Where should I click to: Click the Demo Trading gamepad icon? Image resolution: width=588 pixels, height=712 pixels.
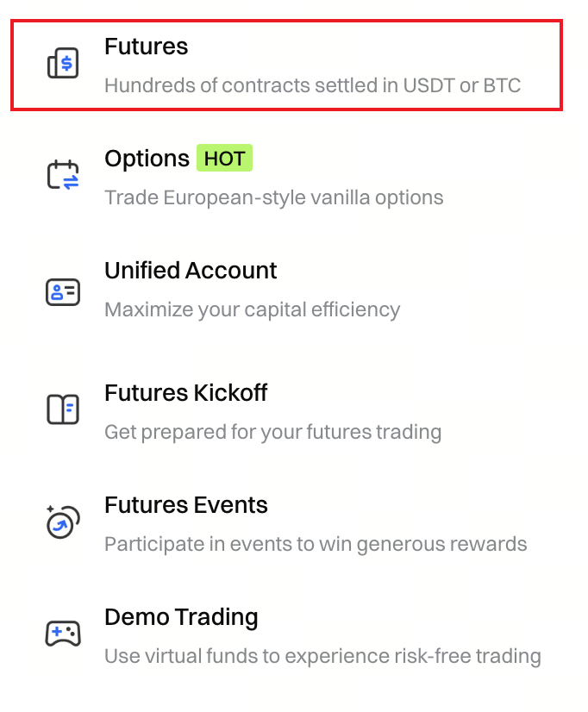[x=63, y=634]
